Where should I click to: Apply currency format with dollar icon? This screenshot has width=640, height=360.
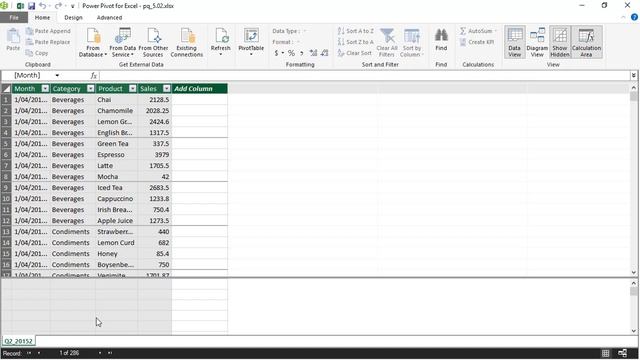tap(277, 53)
